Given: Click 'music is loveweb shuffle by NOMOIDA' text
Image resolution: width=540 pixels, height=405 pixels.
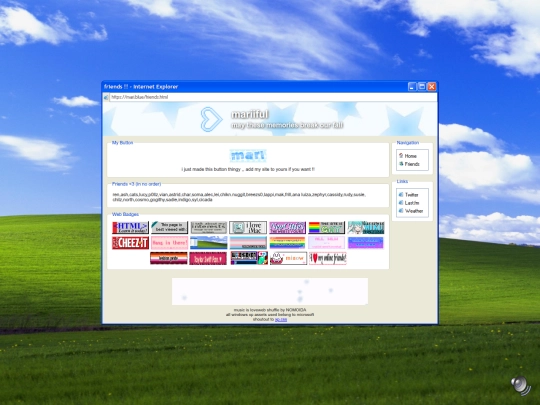Looking at the screenshot, I should [x=270, y=310].
